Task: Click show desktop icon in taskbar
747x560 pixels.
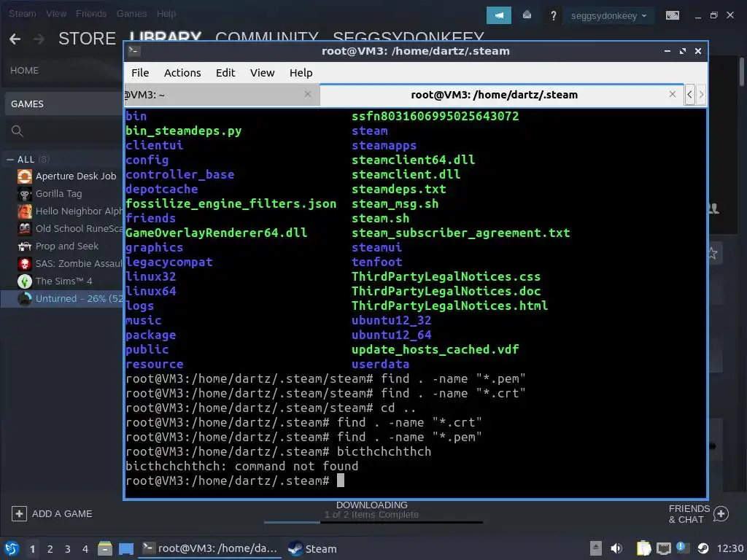Action: click(x=126, y=548)
